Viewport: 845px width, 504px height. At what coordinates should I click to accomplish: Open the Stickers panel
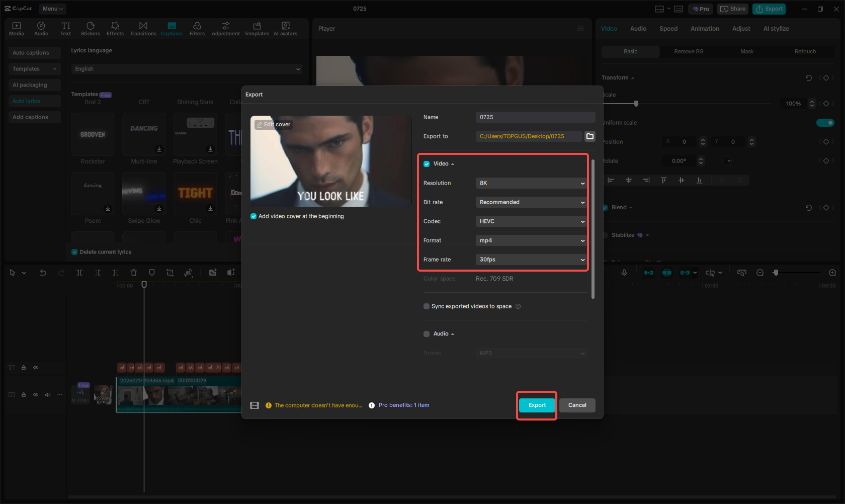pyautogui.click(x=91, y=29)
